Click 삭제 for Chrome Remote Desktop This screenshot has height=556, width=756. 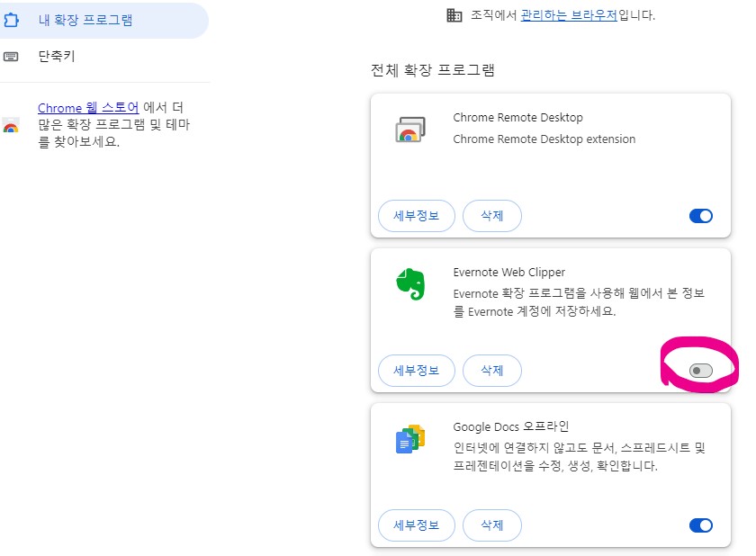[492, 216]
